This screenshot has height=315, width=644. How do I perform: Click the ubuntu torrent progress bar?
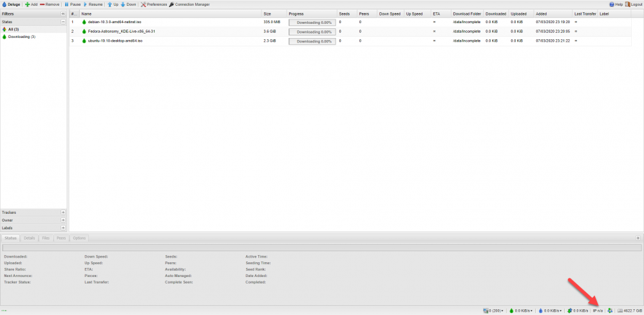312,41
